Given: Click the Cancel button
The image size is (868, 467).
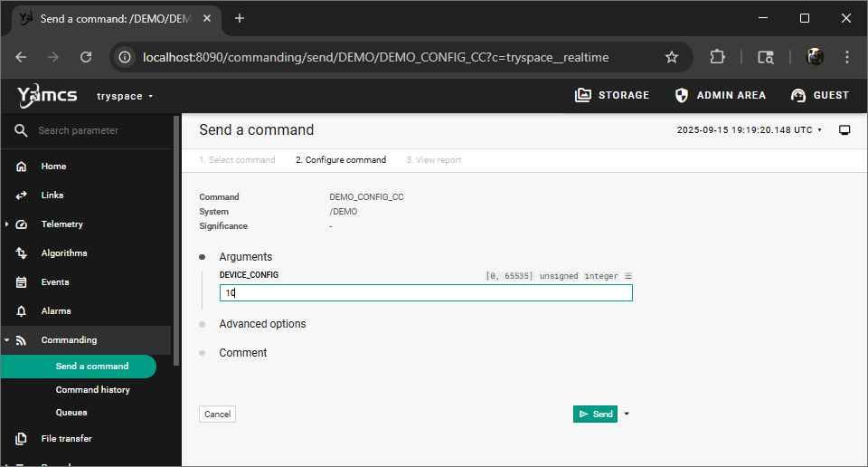Looking at the screenshot, I should pyautogui.click(x=217, y=414).
